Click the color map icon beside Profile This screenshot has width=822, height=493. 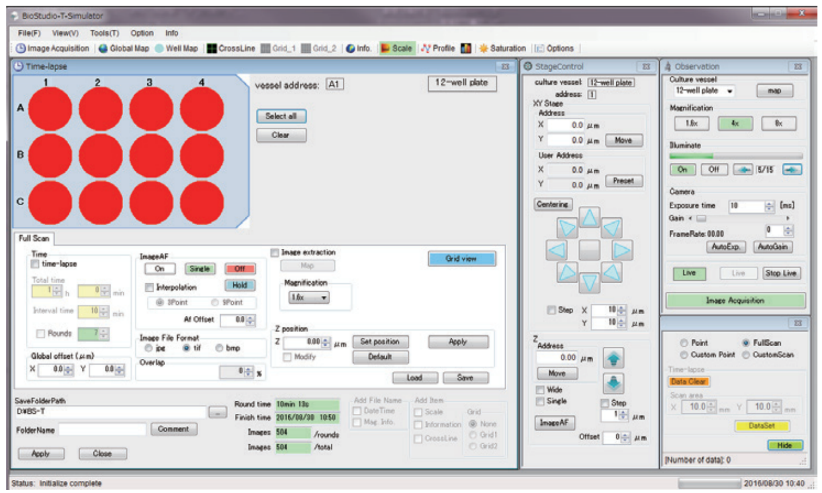[x=466, y=48]
